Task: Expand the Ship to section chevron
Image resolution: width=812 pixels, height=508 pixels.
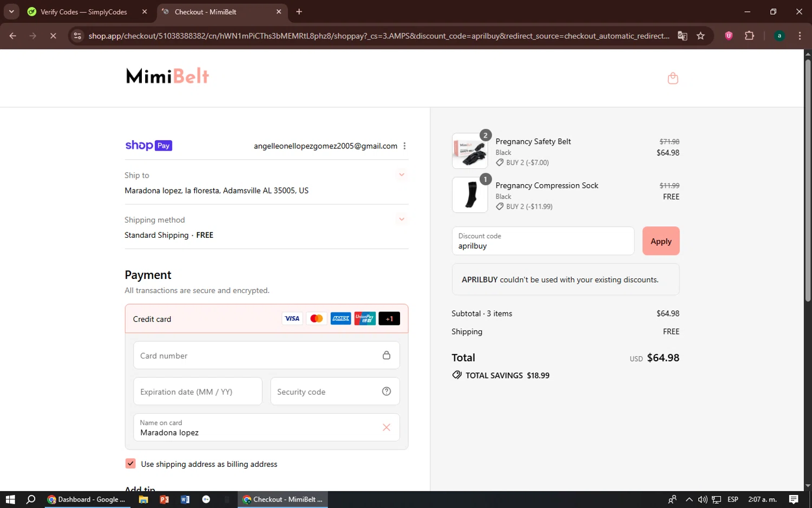Action: 402,175
